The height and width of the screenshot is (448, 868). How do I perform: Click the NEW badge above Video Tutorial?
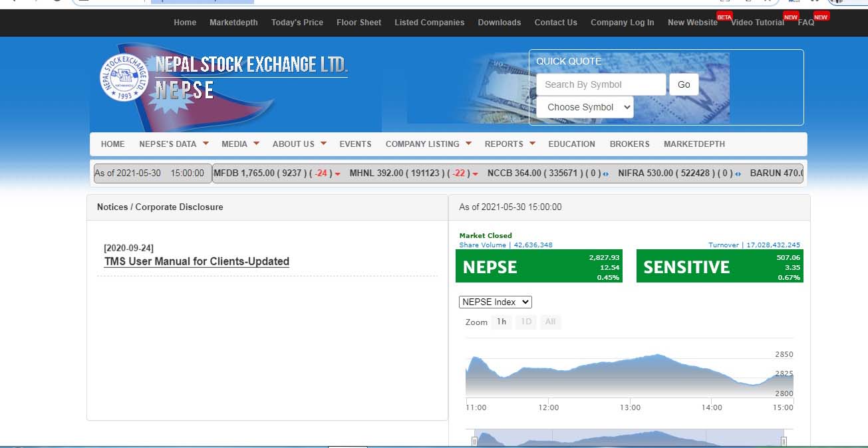(x=791, y=17)
